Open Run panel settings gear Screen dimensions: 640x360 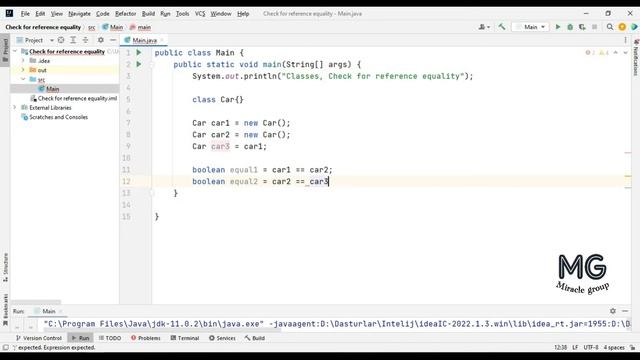(613, 311)
